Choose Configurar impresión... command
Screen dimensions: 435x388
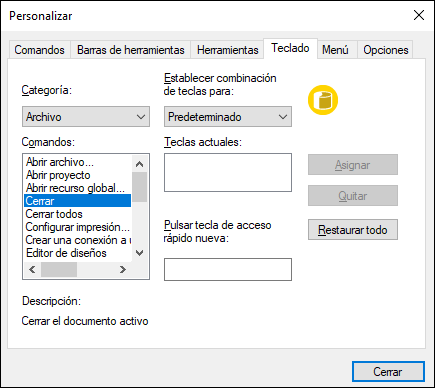click(x=78, y=227)
